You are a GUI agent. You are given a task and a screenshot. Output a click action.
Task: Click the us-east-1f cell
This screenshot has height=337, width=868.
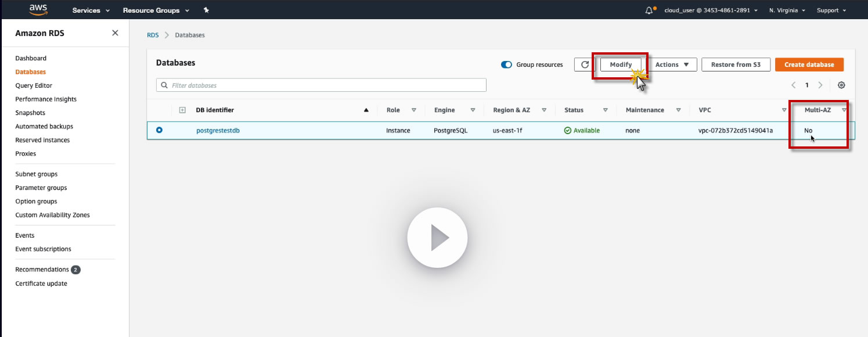(x=507, y=130)
